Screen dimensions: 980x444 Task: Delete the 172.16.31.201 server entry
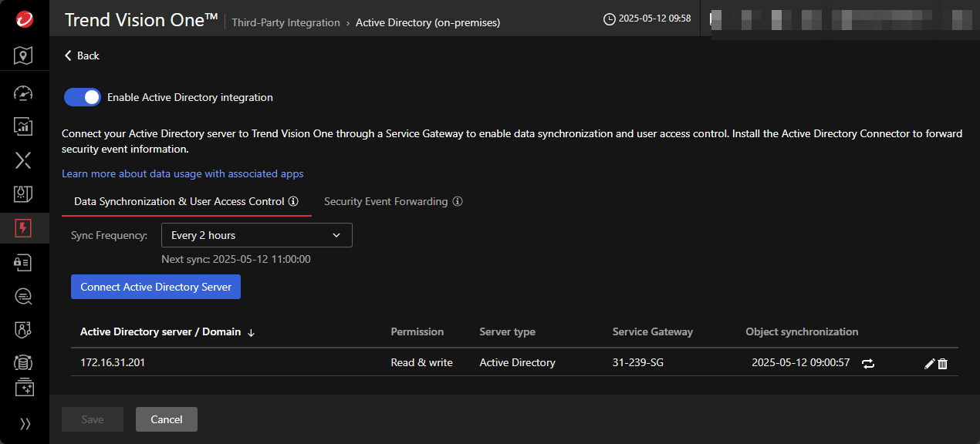coord(942,364)
